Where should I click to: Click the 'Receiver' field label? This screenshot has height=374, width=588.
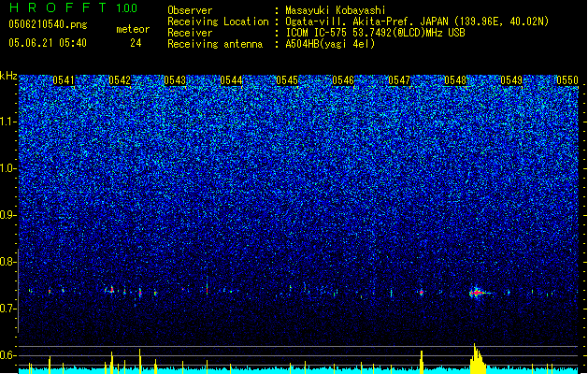(190, 33)
